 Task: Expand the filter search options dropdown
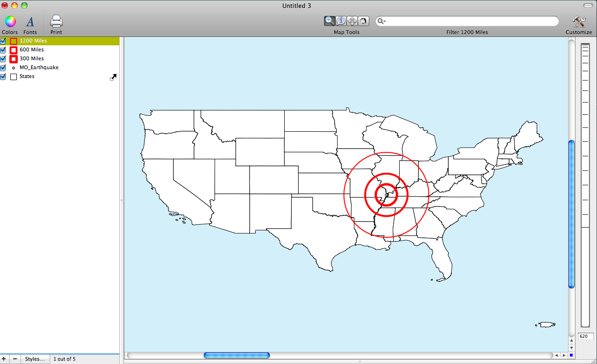pyautogui.click(x=382, y=21)
